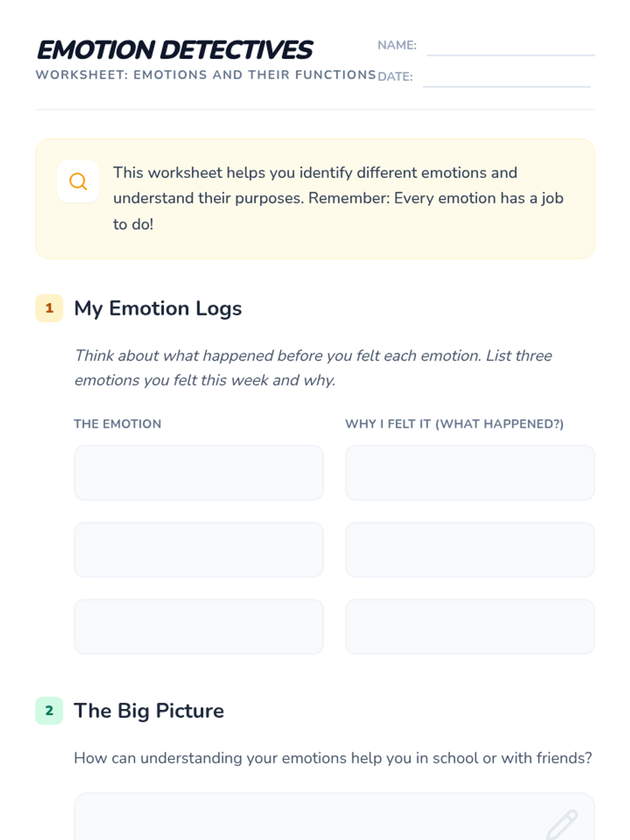
Task: Click into the Name field line
Action: click(x=510, y=47)
